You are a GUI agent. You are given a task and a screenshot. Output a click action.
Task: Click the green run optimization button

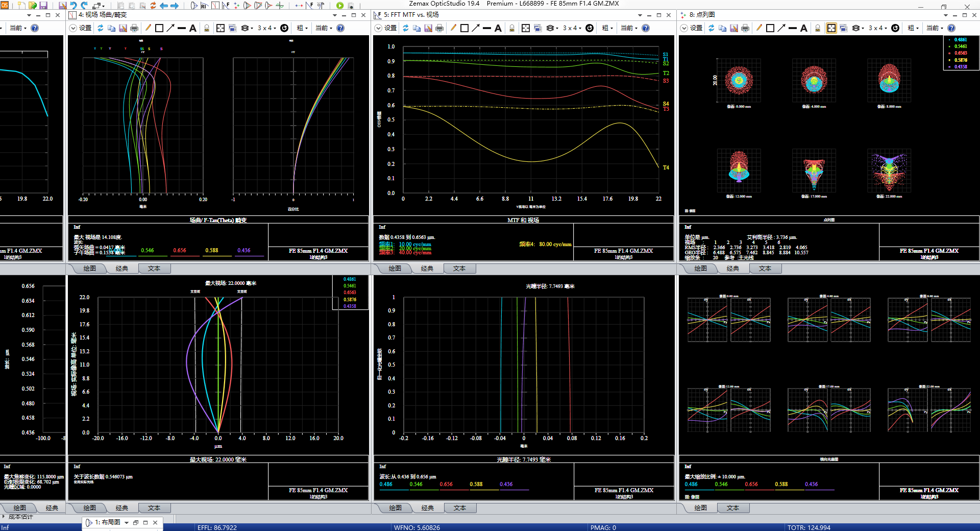pyautogui.click(x=340, y=6)
